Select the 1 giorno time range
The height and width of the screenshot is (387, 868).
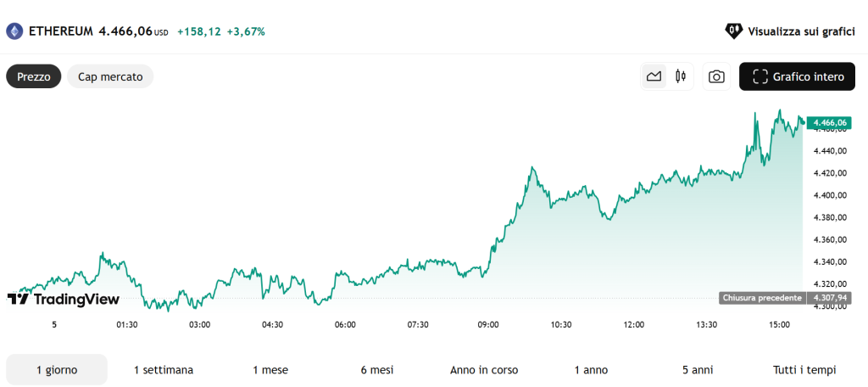pos(57,370)
